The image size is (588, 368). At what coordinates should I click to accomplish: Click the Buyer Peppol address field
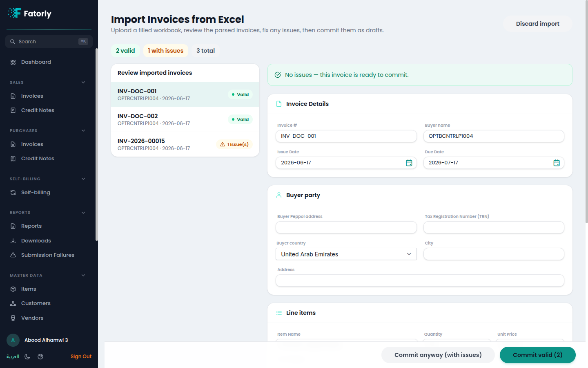click(x=346, y=227)
